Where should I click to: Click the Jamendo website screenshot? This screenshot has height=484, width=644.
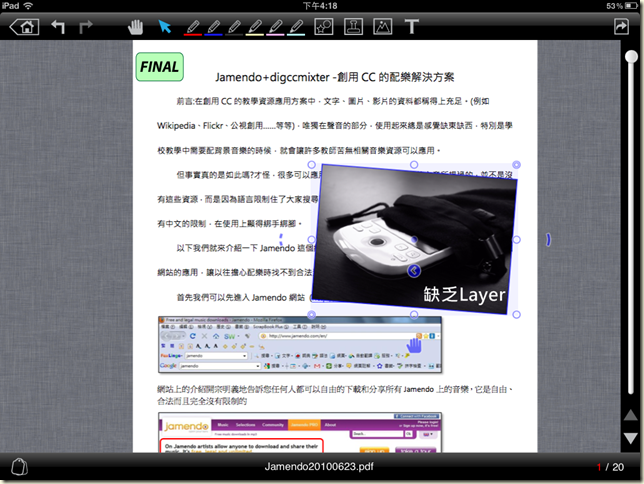pos(300,433)
